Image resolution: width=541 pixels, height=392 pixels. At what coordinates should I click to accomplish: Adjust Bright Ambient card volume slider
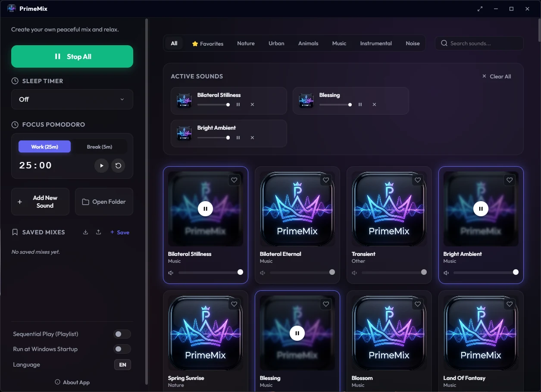click(486, 272)
